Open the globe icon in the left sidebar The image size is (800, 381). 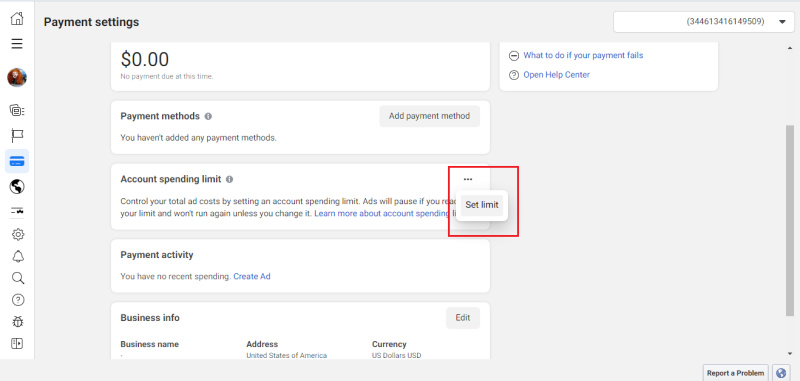coord(17,187)
